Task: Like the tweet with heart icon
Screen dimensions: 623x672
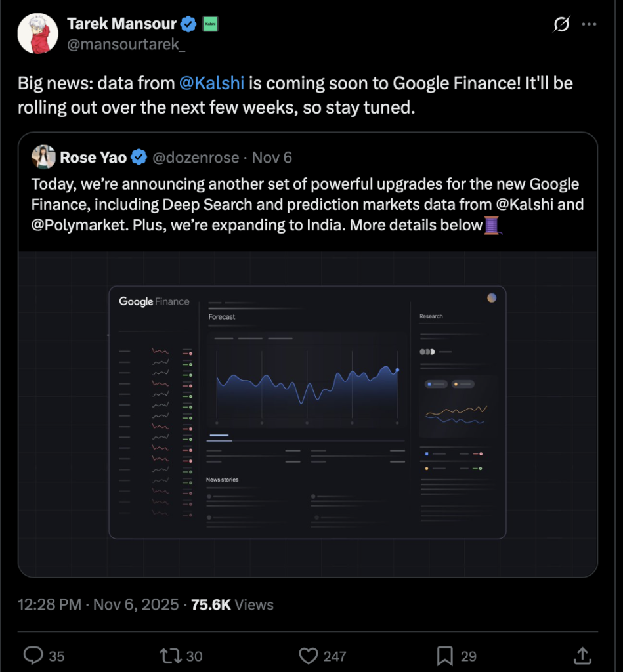Action: coord(308,655)
